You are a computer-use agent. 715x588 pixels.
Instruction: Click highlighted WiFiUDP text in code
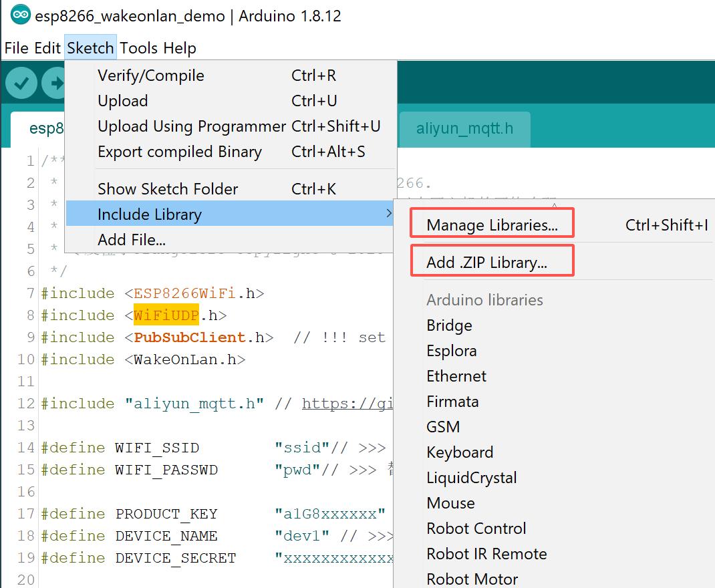point(166,315)
